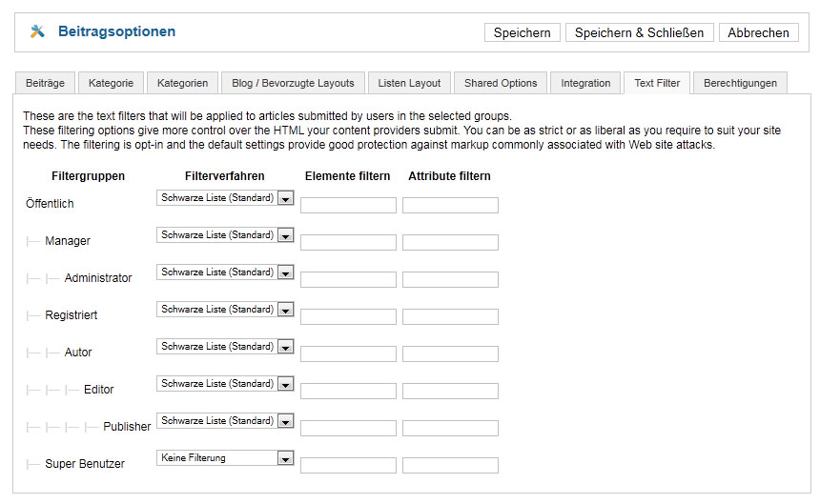Open Manager Filterverfahren dropdown
The width and height of the screenshot is (820, 504).
pos(225,235)
